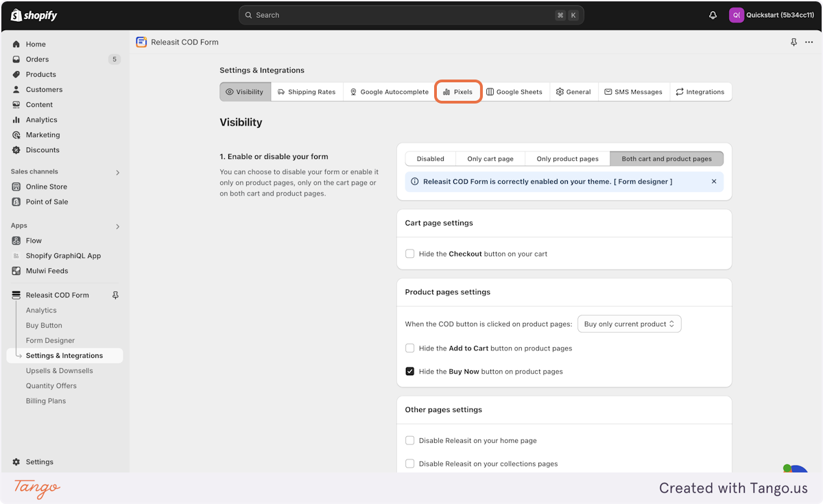Select Settings & Integrations in the sidebar
The image size is (823, 504).
[x=64, y=356]
